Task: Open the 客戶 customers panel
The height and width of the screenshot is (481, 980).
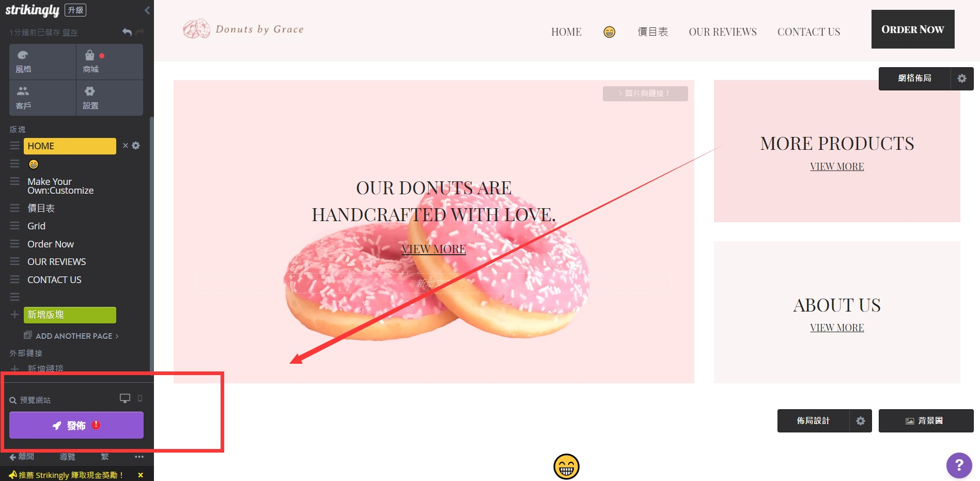Action: point(42,98)
